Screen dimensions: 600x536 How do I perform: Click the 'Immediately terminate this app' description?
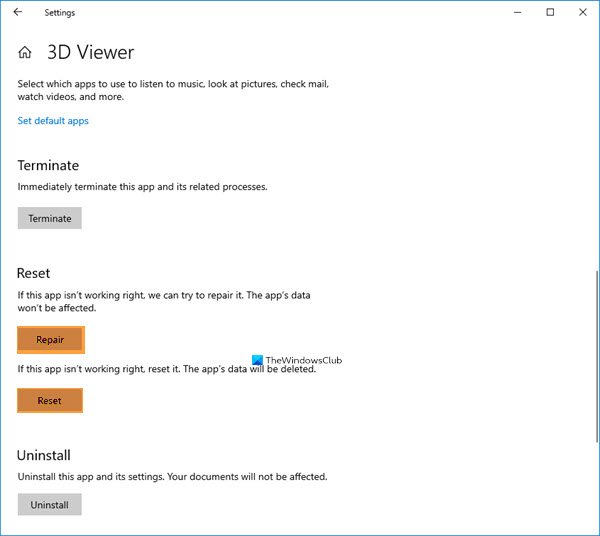click(x=142, y=187)
